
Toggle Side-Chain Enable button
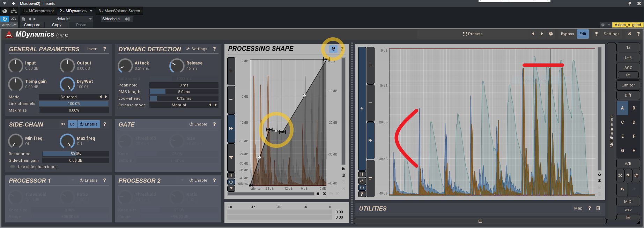[x=89, y=124]
